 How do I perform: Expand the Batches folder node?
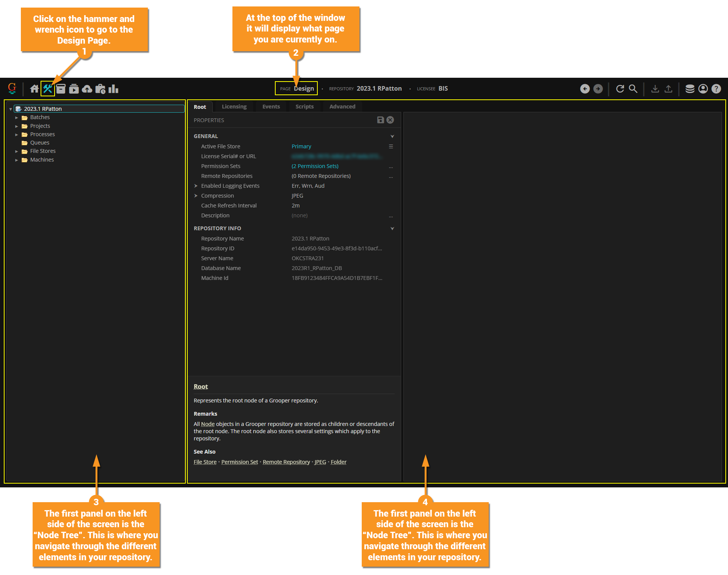(x=17, y=118)
